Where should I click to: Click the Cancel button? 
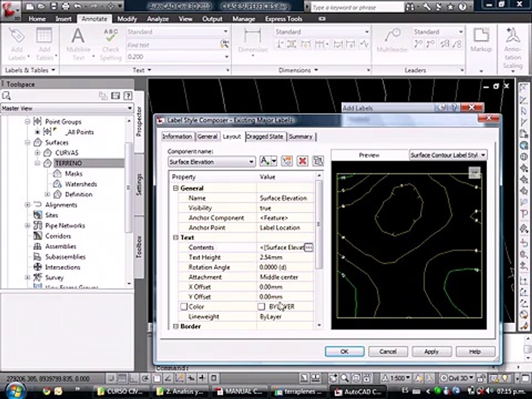388,351
